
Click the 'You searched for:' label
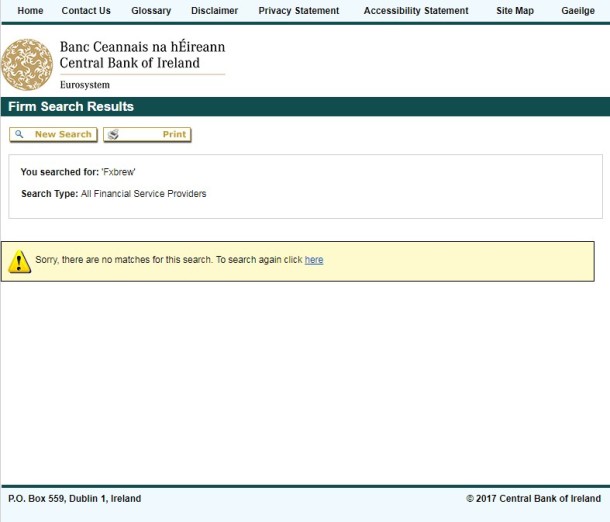(x=60, y=172)
